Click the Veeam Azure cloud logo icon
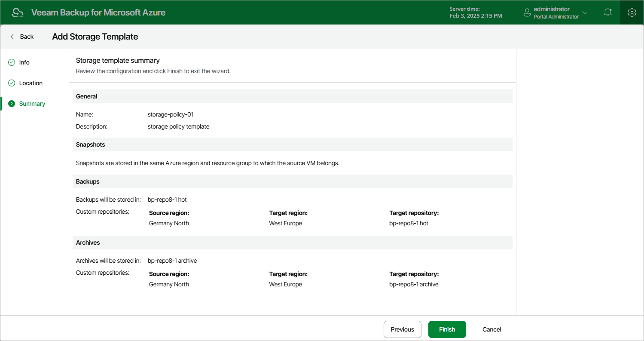This screenshot has height=341, width=644. coord(18,12)
